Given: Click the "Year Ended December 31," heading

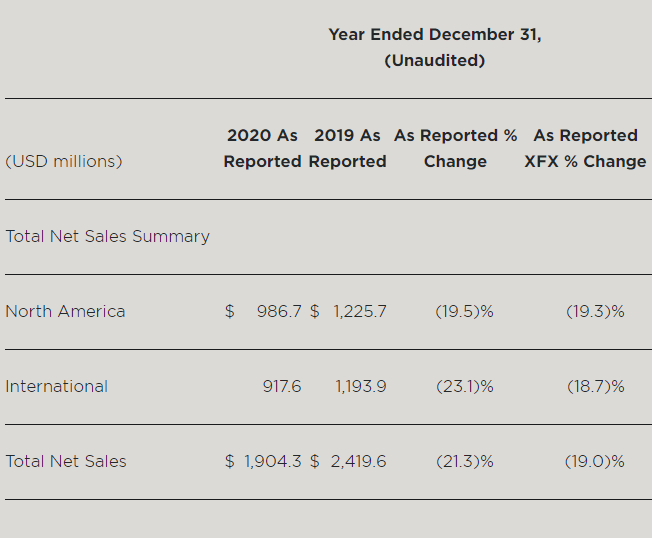Looking at the screenshot, I should pyautogui.click(x=435, y=34).
